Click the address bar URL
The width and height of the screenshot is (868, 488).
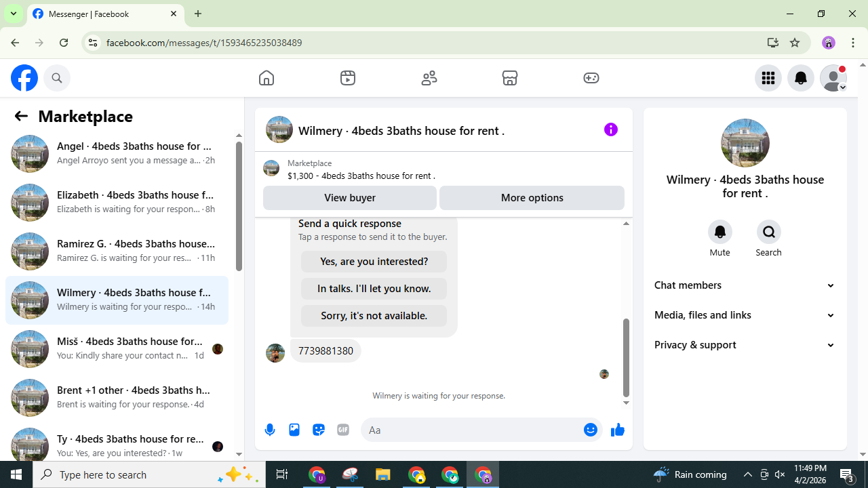tap(204, 43)
